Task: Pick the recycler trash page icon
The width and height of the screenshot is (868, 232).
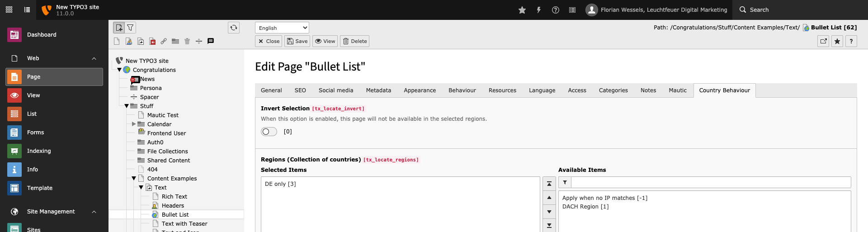Action: 187,41
